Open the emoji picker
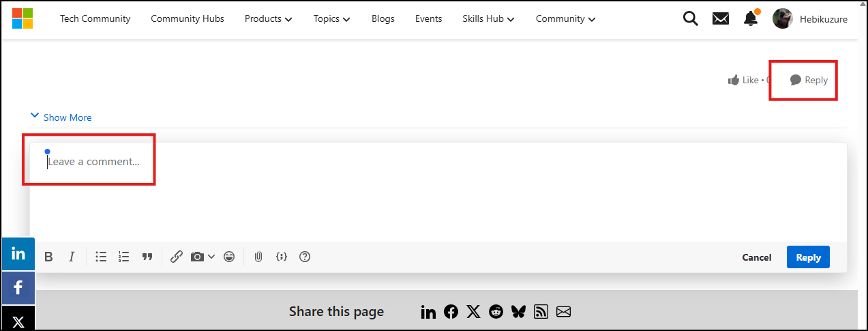 click(x=229, y=257)
